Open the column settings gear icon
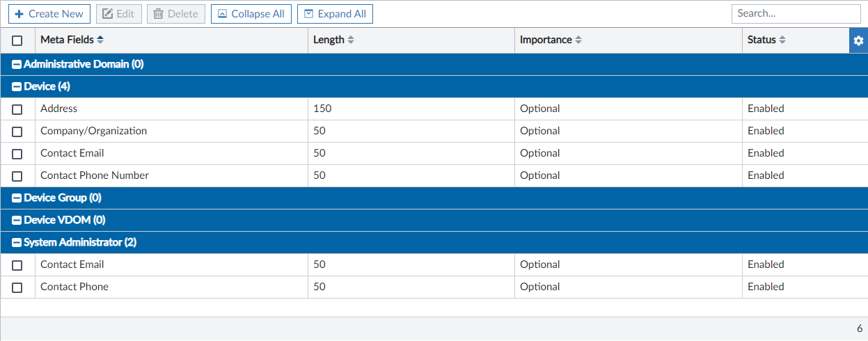This screenshot has width=868, height=341. [858, 40]
